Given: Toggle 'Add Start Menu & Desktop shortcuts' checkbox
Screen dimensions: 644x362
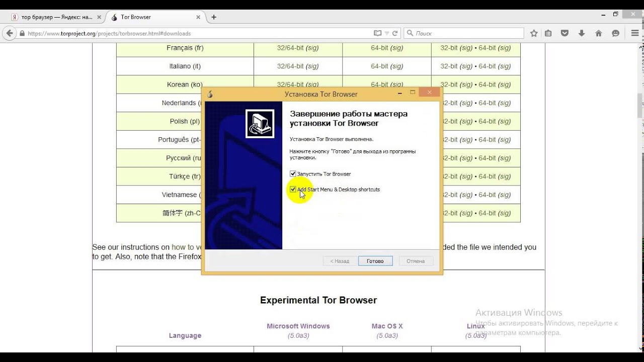Looking at the screenshot, I should 293,190.
